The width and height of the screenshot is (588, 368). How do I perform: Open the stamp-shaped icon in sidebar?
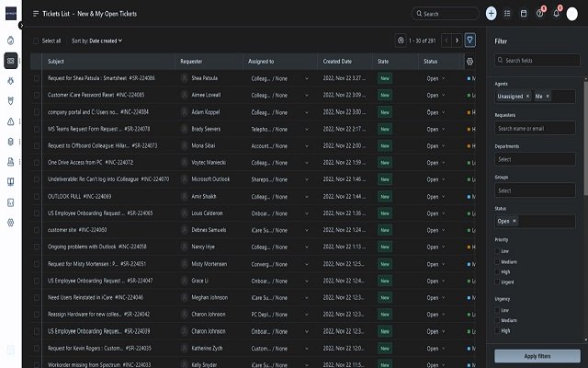click(x=10, y=162)
